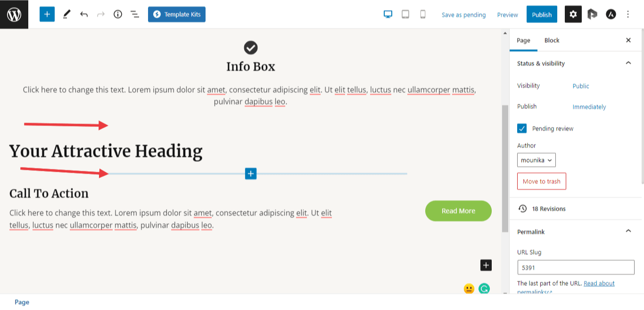Click inside the URL Slug field

pos(575,267)
